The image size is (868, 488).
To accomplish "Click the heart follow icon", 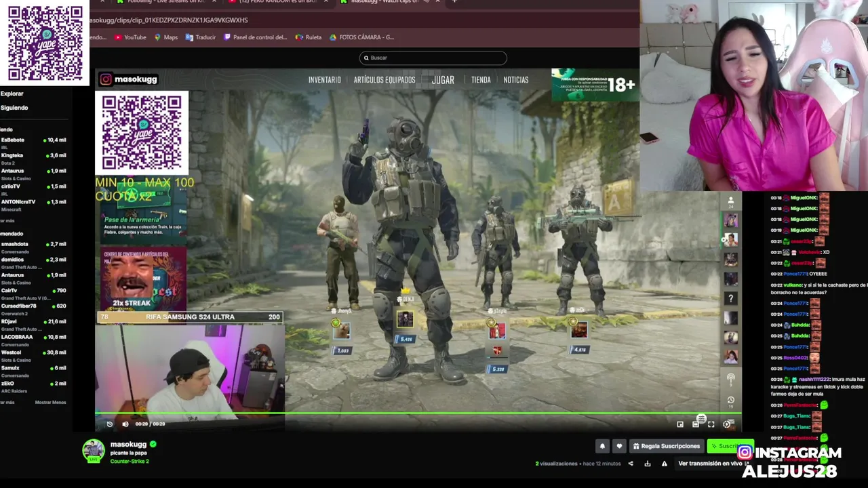I will coord(619,446).
